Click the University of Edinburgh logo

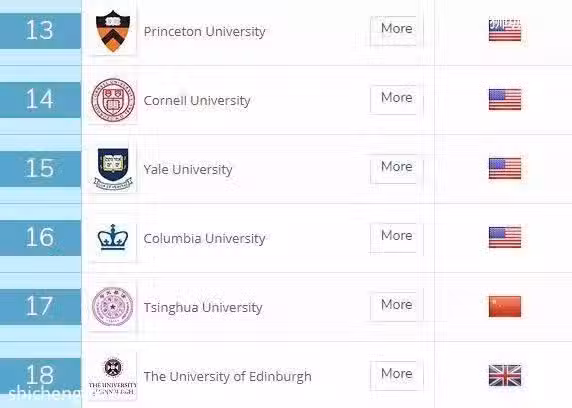coord(113,377)
